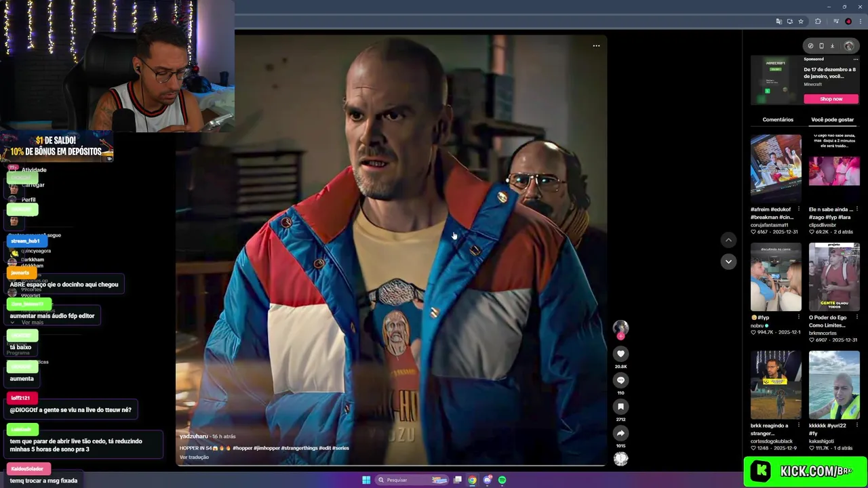868x488 pixels.
Task: Open the creator avatar above the like button
Action: 620,327
